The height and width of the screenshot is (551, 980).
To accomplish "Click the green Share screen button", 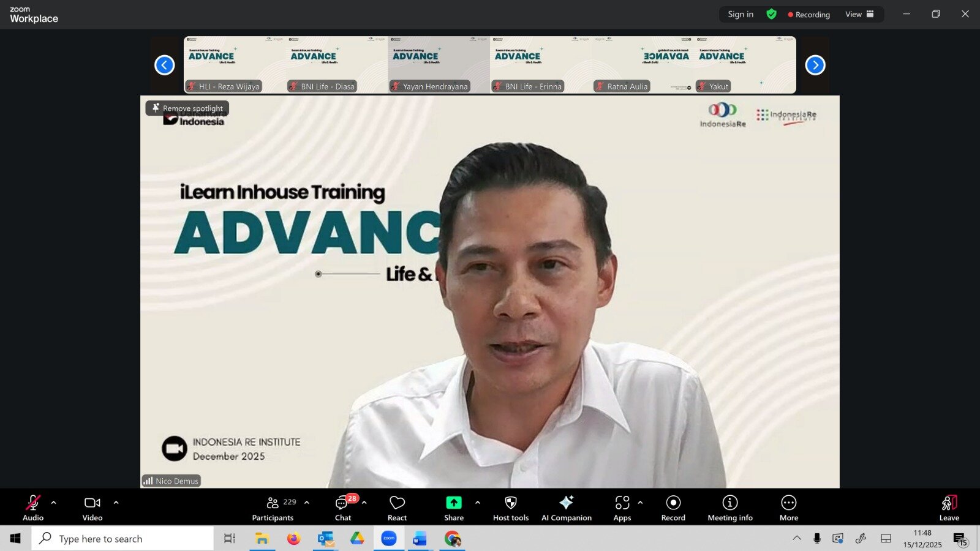I will (453, 508).
